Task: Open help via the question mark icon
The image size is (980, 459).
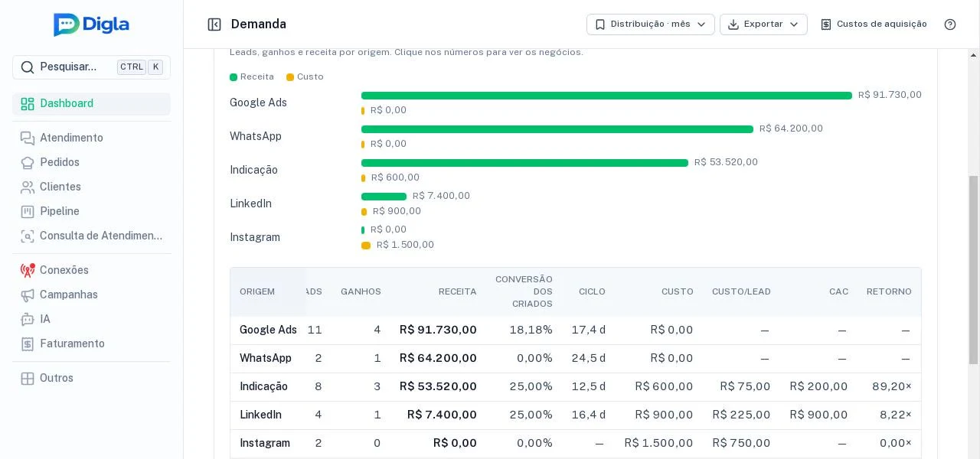Action: (950, 24)
